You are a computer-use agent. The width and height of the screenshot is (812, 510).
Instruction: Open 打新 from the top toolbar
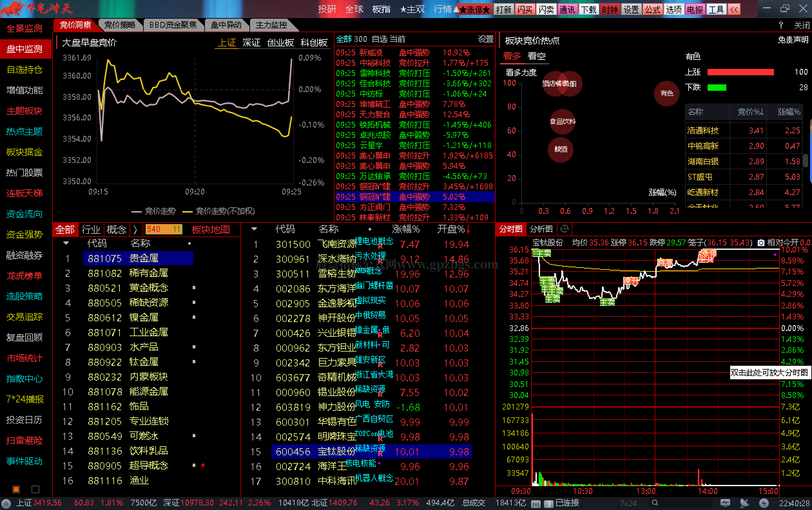(x=503, y=9)
